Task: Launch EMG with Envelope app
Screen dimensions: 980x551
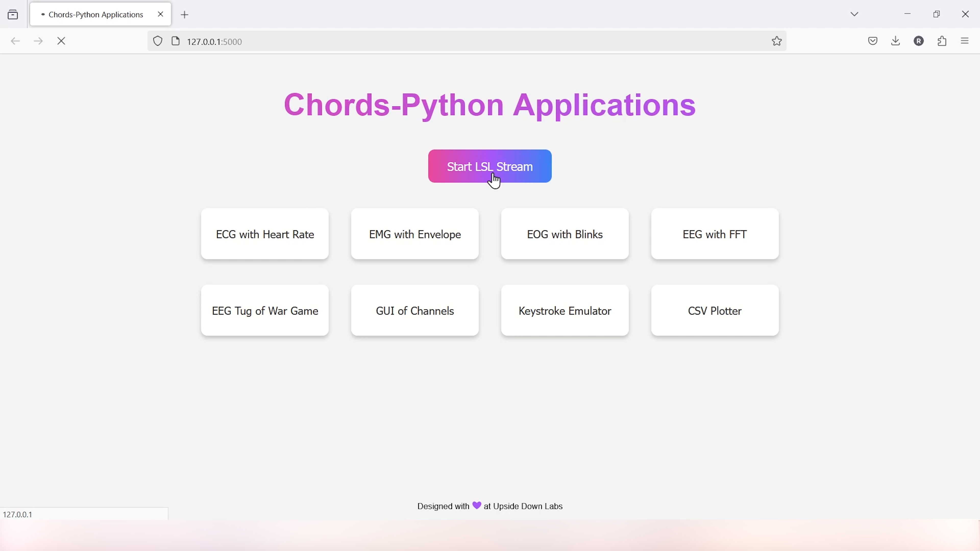Action: (x=415, y=234)
